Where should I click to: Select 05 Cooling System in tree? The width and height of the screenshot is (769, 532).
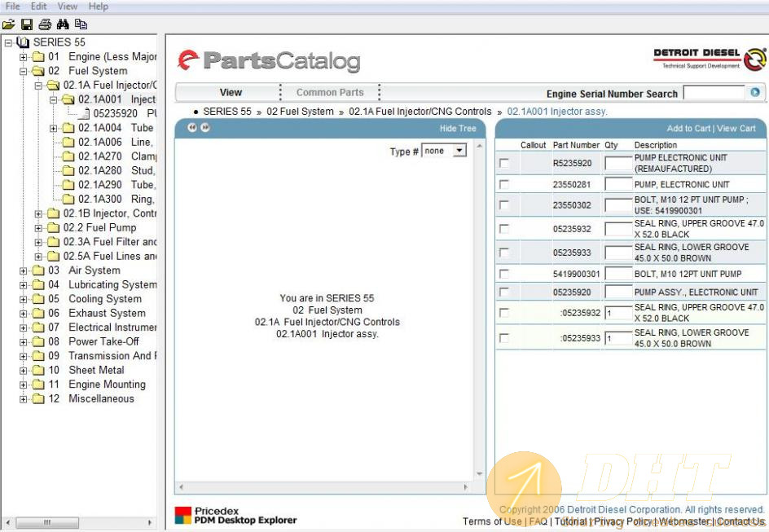click(94, 299)
